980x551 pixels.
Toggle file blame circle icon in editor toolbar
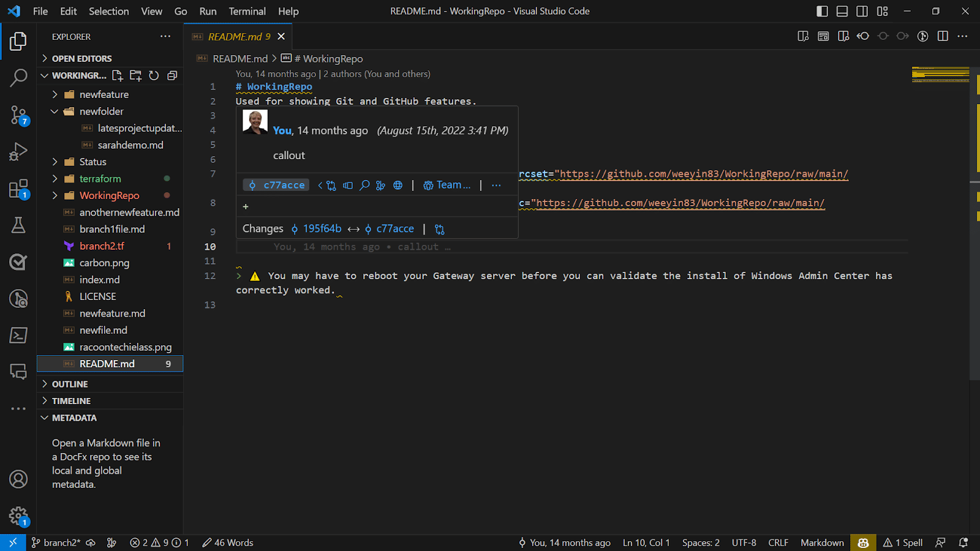tap(922, 36)
